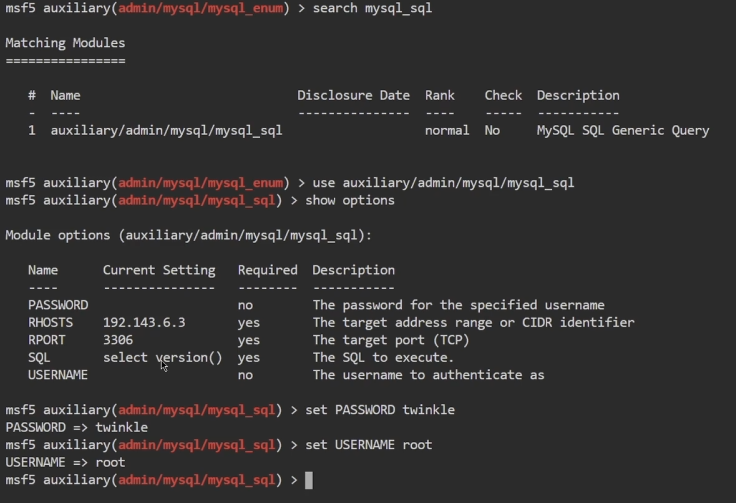Click the 'Check' column header
Image resolution: width=736 pixels, height=503 pixels.
coord(503,95)
